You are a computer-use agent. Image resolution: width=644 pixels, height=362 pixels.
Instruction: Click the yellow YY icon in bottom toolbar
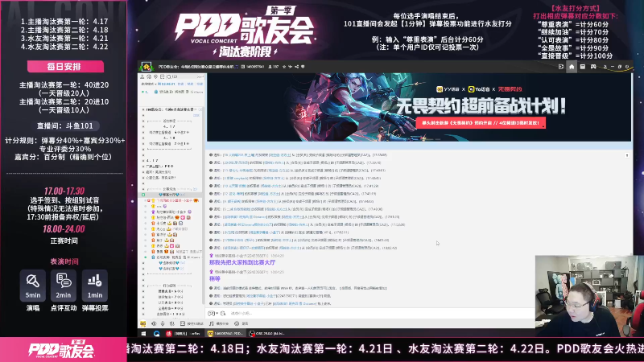click(x=143, y=324)
